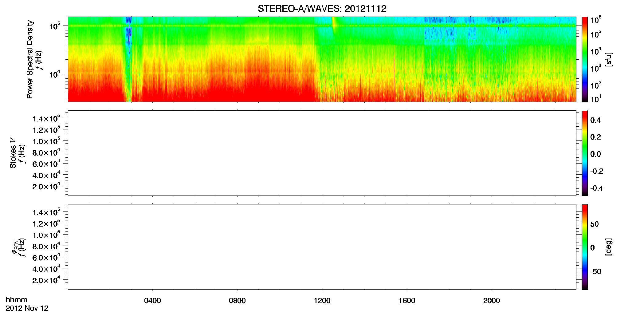This screenshot has height=332, width=644.
Task: Click the -0.4 label on the Stokes V color bar
Action: tap(597, 188)
